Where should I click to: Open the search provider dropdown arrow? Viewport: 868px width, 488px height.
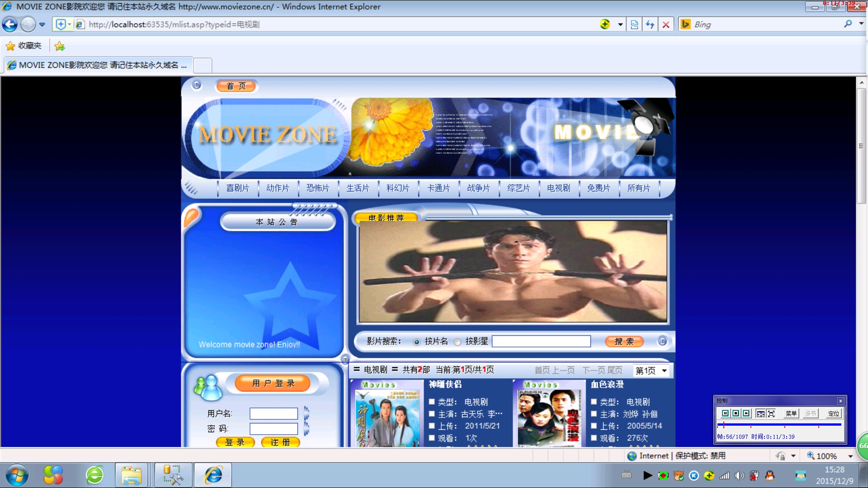(861, 24)
